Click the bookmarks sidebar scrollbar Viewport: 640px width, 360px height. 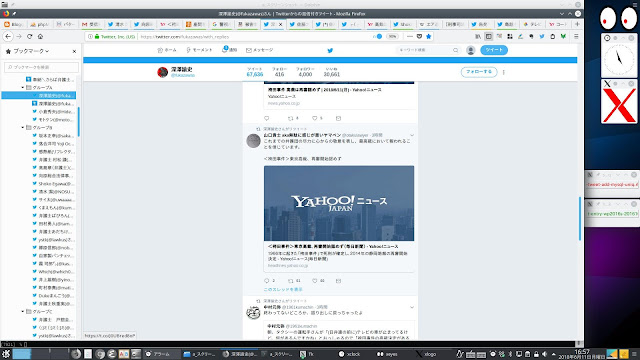pyautogui.click(x=78, y=122)
